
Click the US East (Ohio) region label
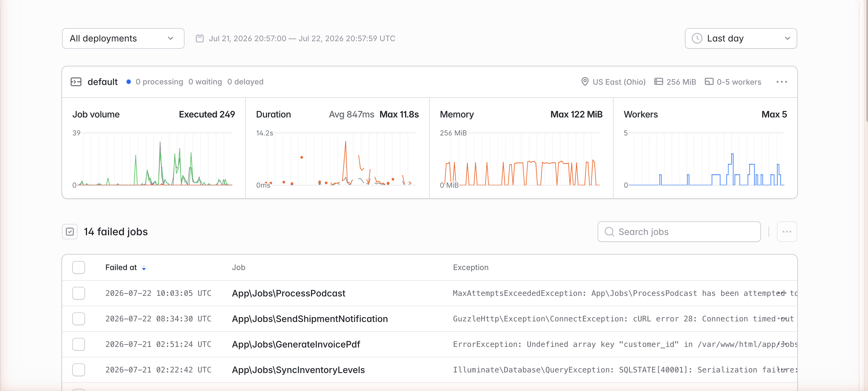pyautogui.click(x=619, y=82)
